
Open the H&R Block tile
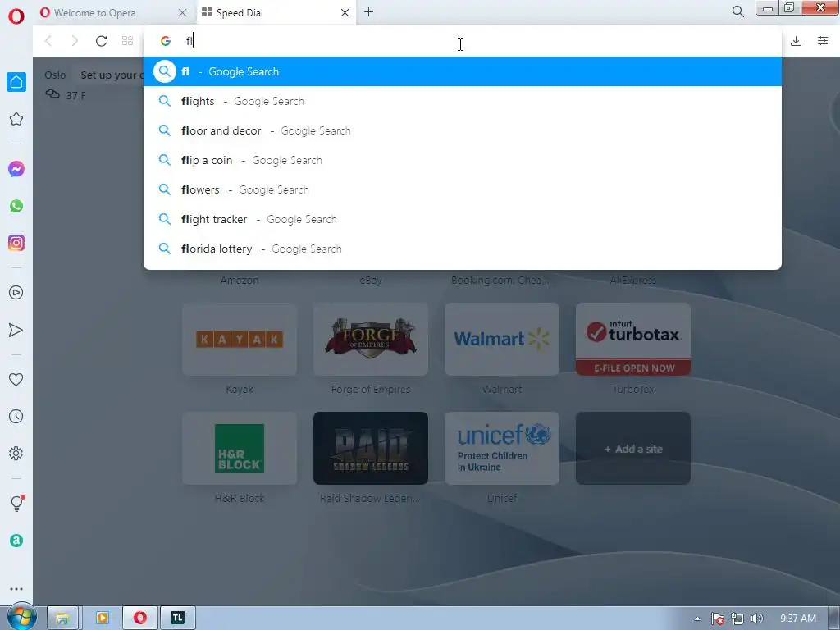click(x=240, y=449)
